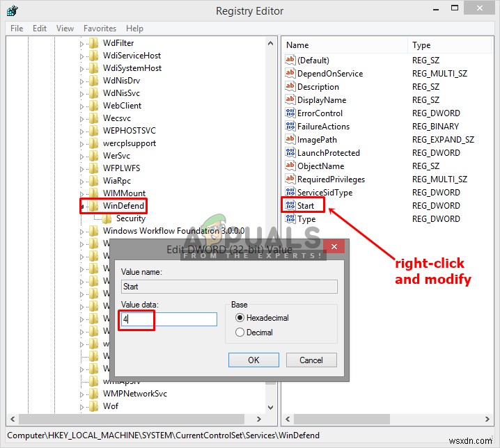Click the ServiceSidType DWORD icon

pos(290,192)
